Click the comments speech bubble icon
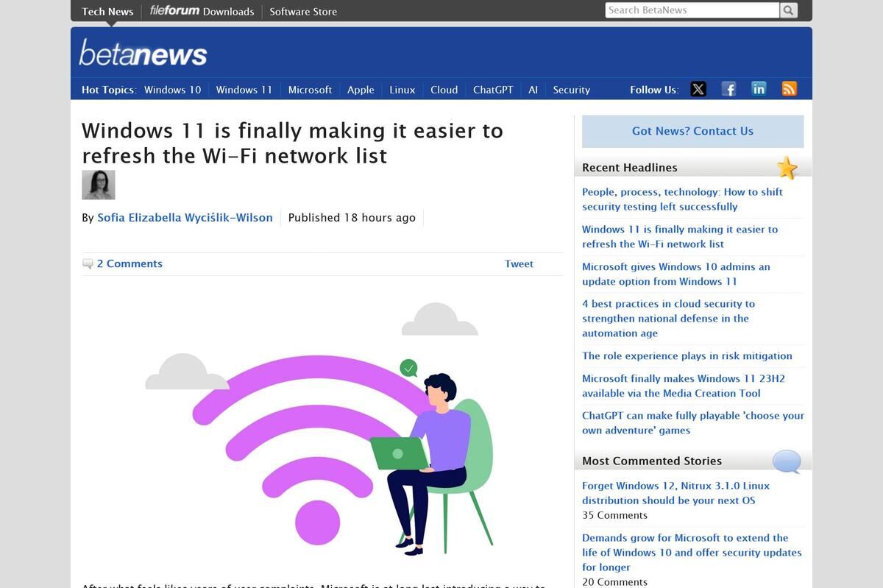The image size is (883, 588). [x=88, y=263]
